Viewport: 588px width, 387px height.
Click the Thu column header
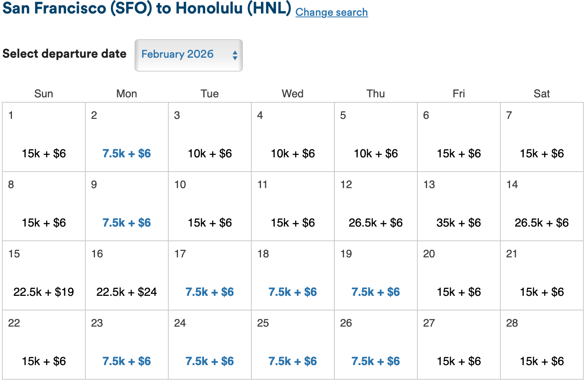375,93
